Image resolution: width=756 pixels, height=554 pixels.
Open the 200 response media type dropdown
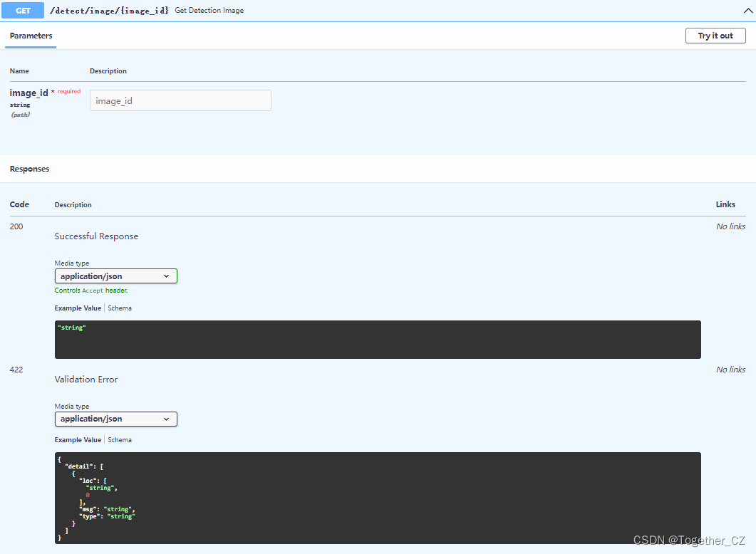click(115, 276)
